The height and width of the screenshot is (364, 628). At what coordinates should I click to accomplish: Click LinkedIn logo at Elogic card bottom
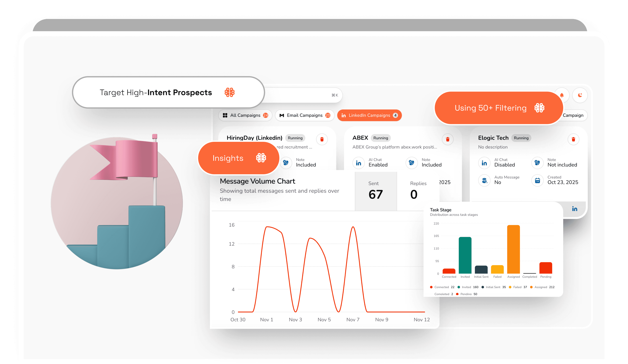(574, 209)
